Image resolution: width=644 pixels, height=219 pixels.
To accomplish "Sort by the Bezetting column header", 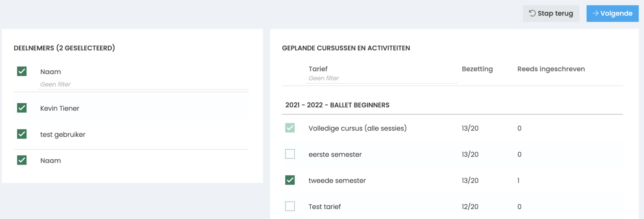I will (477, 69).
